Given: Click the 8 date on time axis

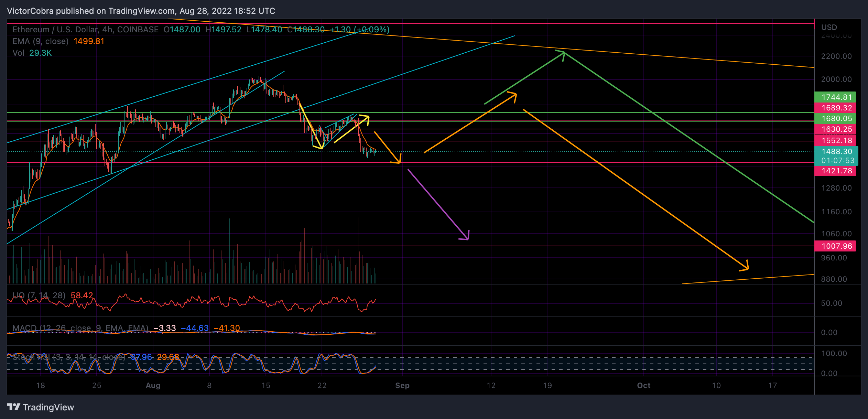Looking at the screenshot, I should click(209, 386).
